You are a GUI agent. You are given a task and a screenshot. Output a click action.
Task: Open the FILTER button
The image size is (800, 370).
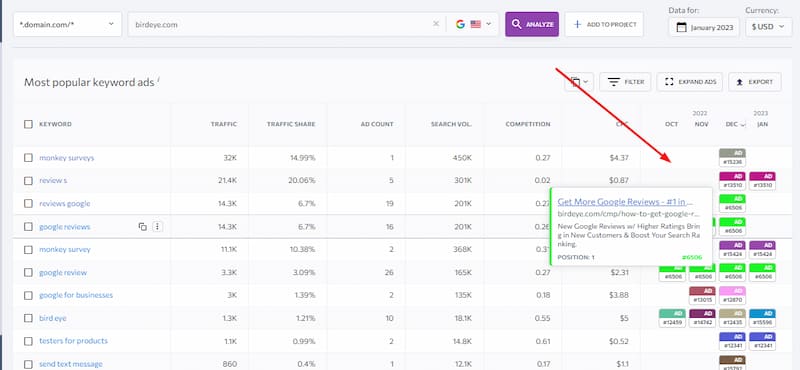625,82
